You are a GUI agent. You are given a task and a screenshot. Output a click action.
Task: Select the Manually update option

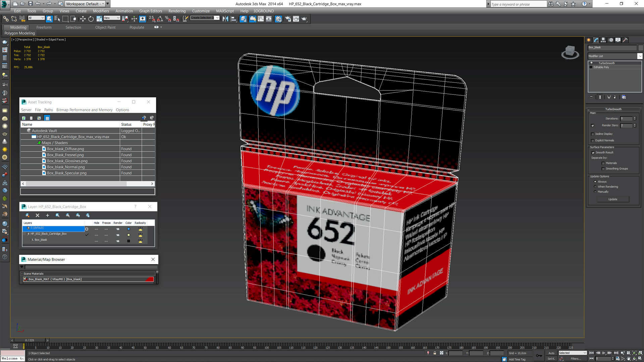(x=595, y=192)
